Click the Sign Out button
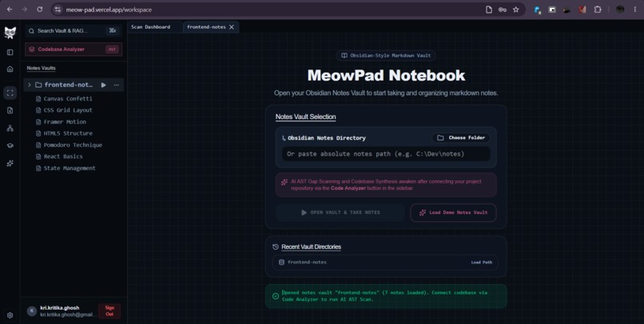This screenshot has height=324, width=644. click(109, 311)
